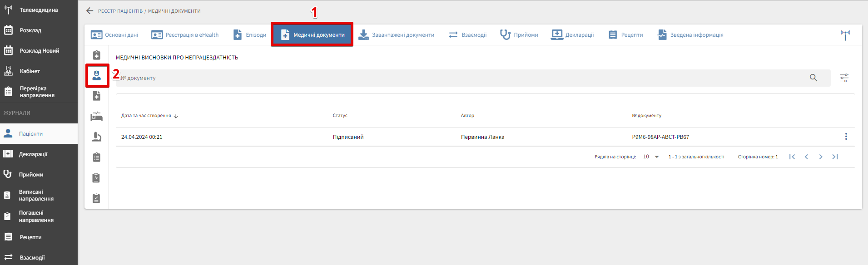Click the search magnifier icon
This screenshot has height=265, width=868.
coord(813,78)
